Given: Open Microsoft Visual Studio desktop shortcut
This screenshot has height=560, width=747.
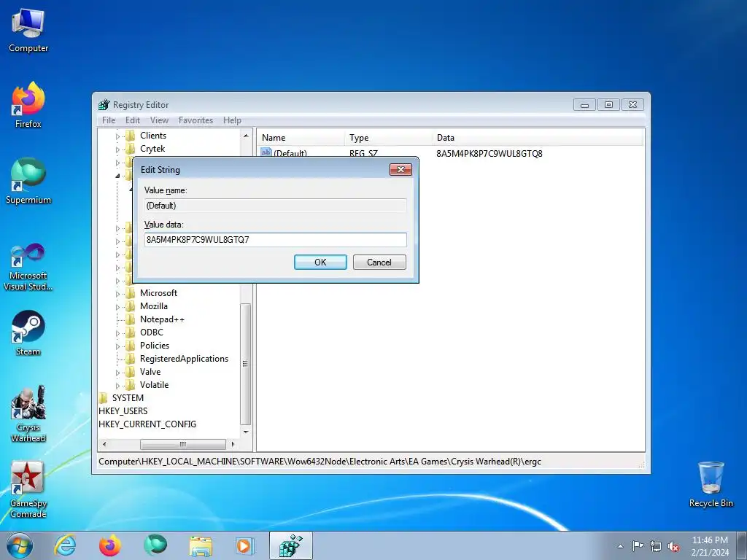Looking at the screenshot, I should click(28, 267).
